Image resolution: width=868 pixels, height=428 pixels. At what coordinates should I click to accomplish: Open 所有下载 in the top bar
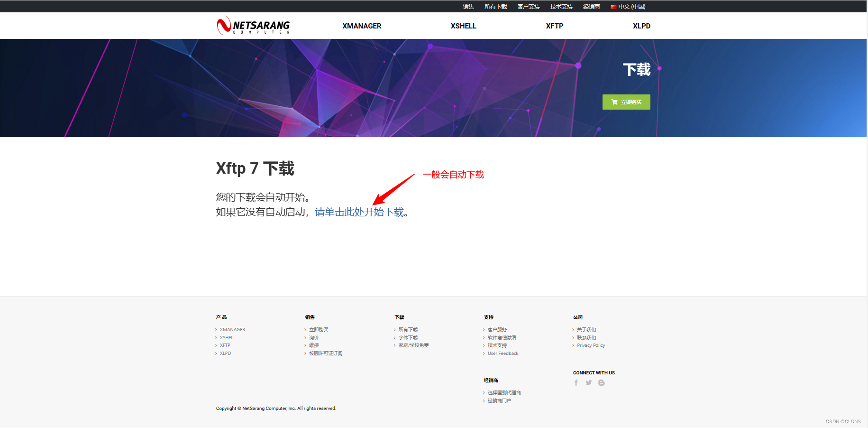point(496,7)
